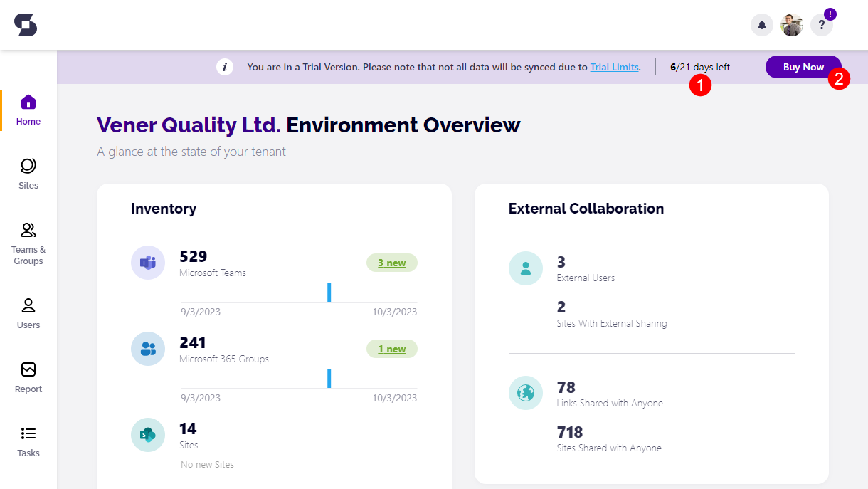868x489 pixels.
Task: Click the notification bell icon
Action: [x=762, y=26]
